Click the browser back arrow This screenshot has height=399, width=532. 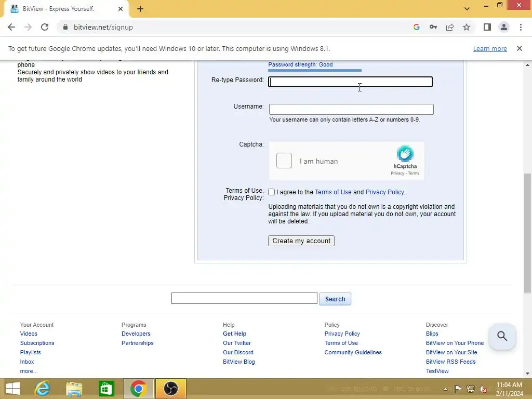pyautogui.click(x=11, y=27)
